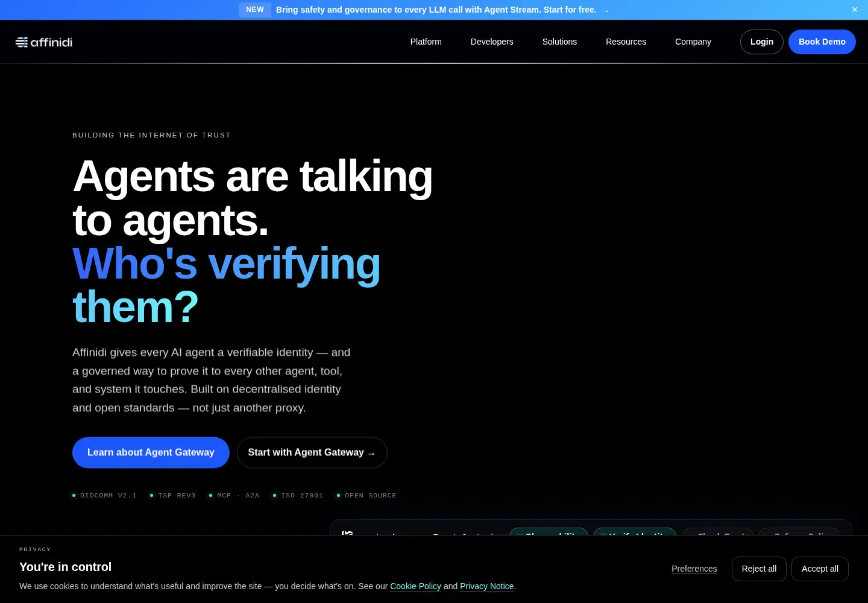Close the announcement banner with the X
The height and width of the screenshot is (603, 868).
pos(854,10)
